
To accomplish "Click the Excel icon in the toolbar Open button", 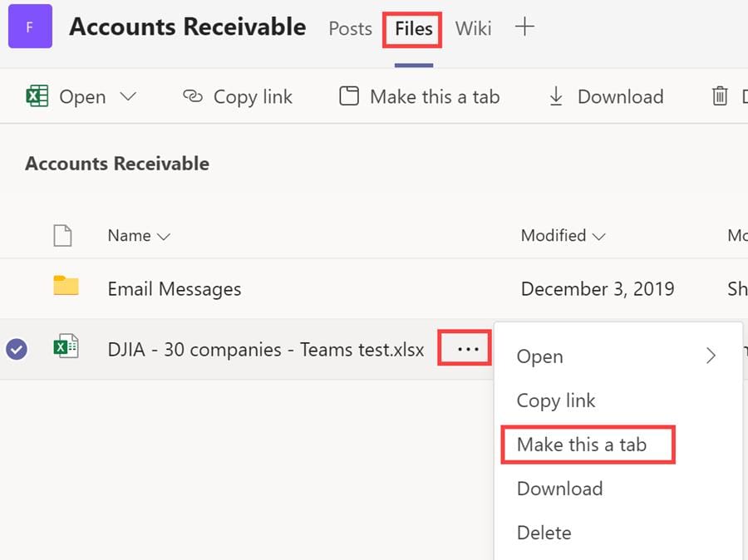I will pos(37,96).
